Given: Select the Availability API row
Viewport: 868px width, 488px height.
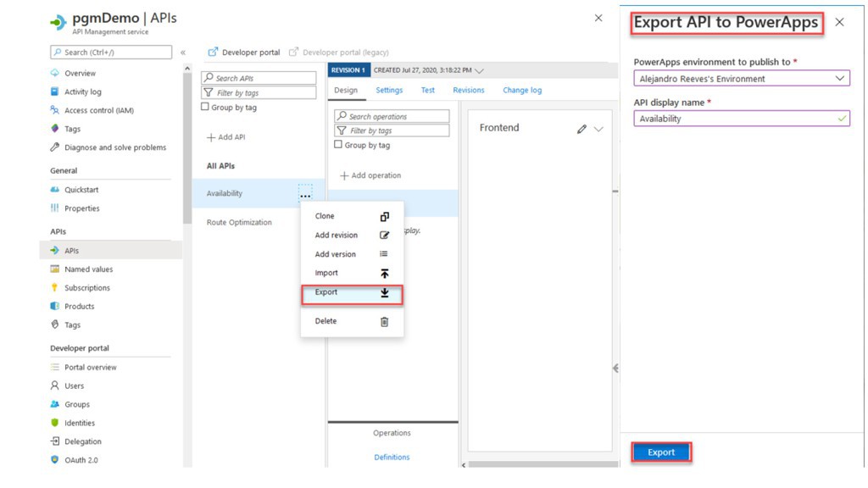Looking at the screenshot, I should pyautogui.click(x=259, y=194).
